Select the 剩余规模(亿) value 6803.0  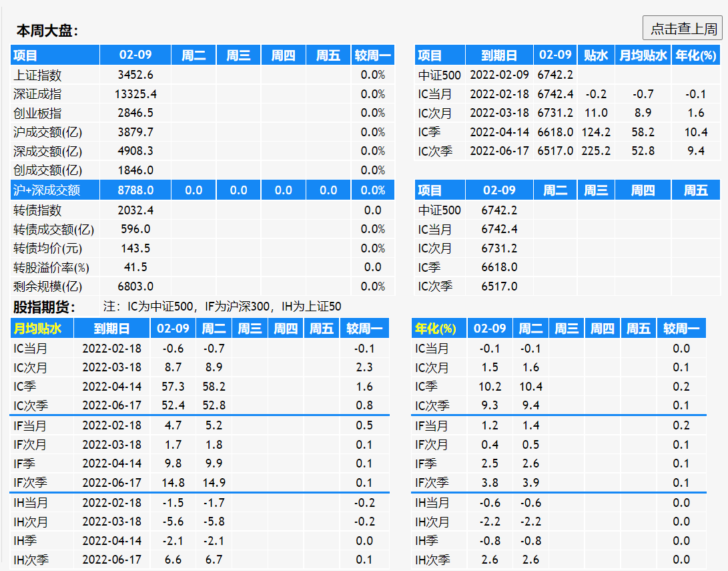[135, 287]
